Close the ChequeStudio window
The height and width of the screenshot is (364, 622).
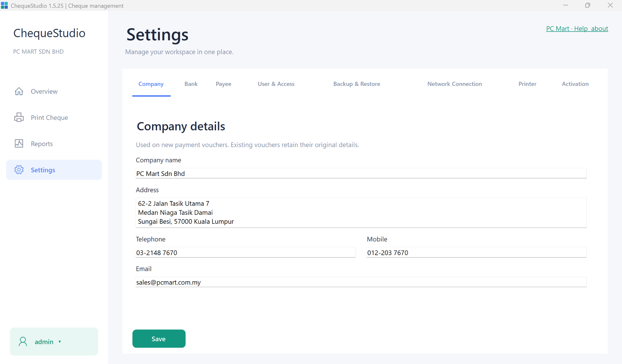610,5
